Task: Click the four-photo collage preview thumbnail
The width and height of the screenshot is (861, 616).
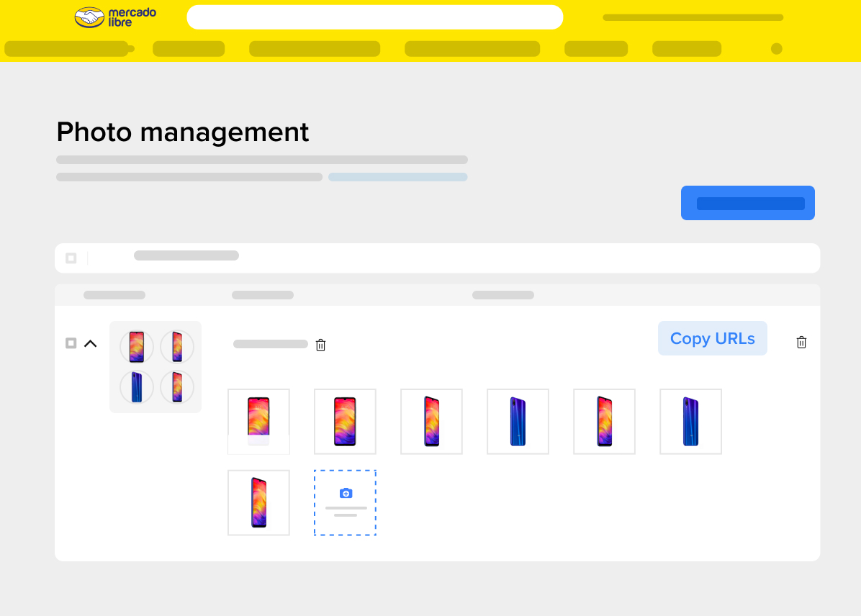Action: pos(155,367)
